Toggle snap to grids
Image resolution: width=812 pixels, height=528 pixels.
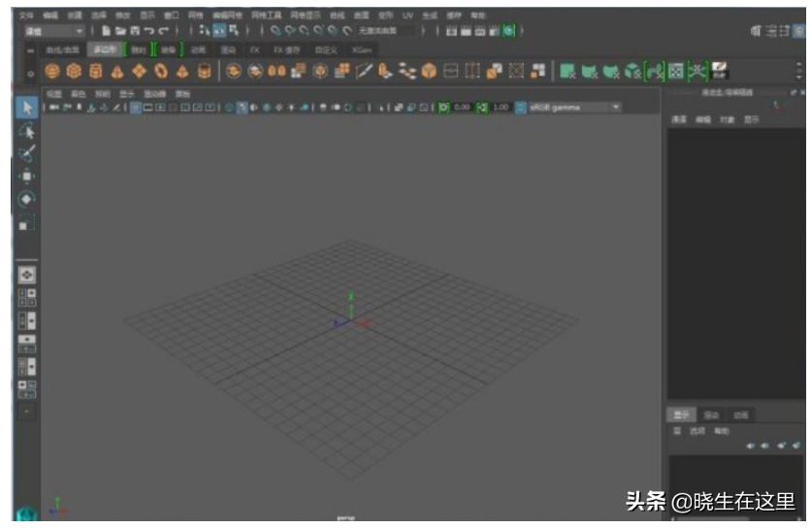[276, 31]
